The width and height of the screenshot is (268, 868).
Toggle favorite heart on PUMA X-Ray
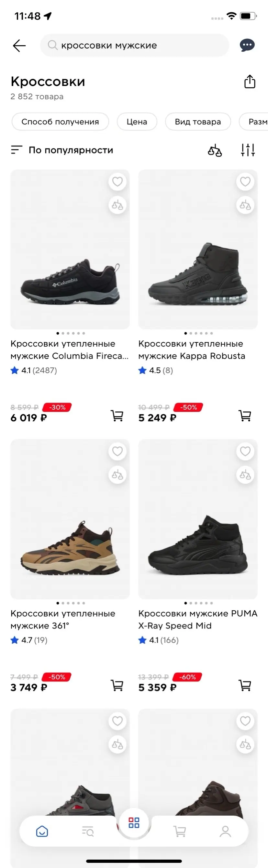pyautogui.click(x=245, y=451)
